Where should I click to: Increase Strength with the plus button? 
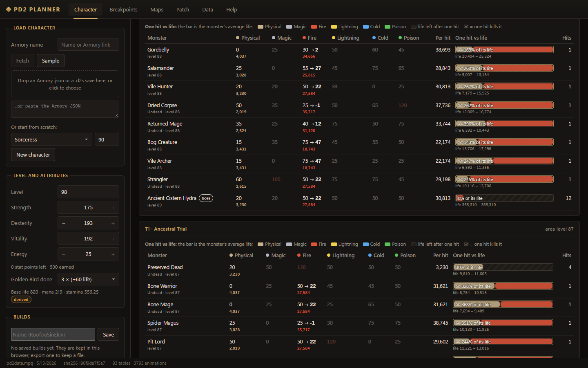(113, 208)
